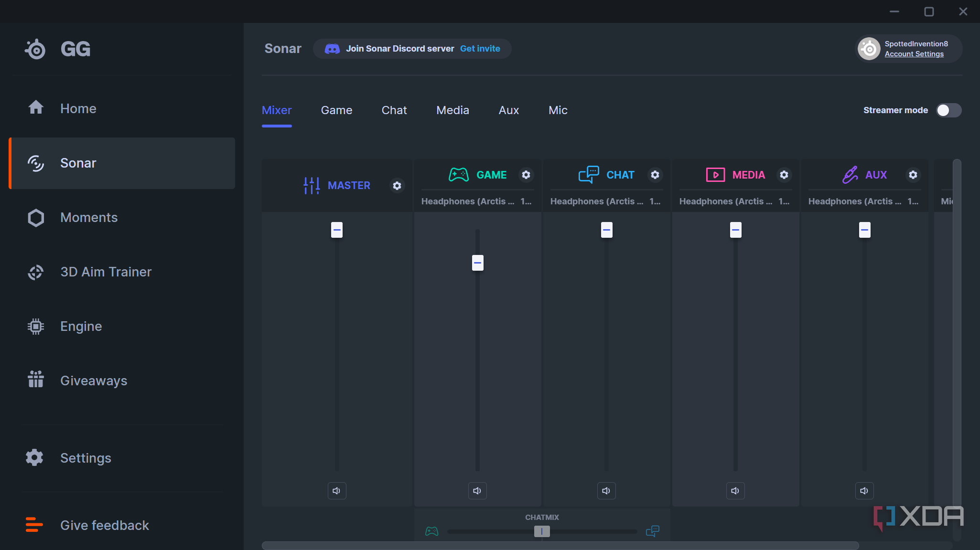Click the Get invite link

(x=480, y=49)
